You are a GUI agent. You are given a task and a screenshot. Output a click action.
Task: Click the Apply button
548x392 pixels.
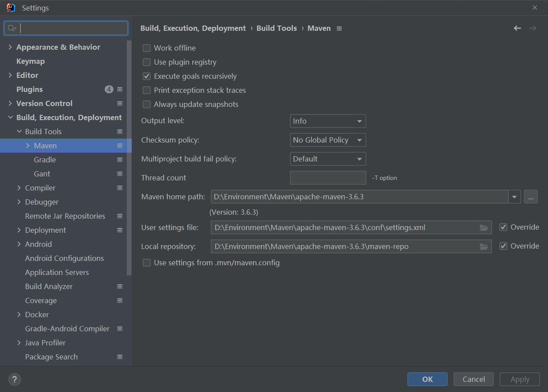coord(520,379)
